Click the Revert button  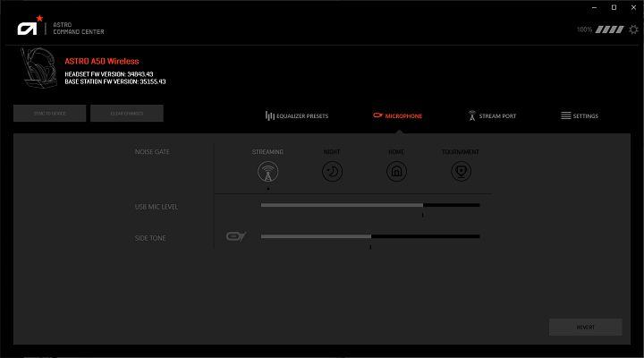(585, 328)
